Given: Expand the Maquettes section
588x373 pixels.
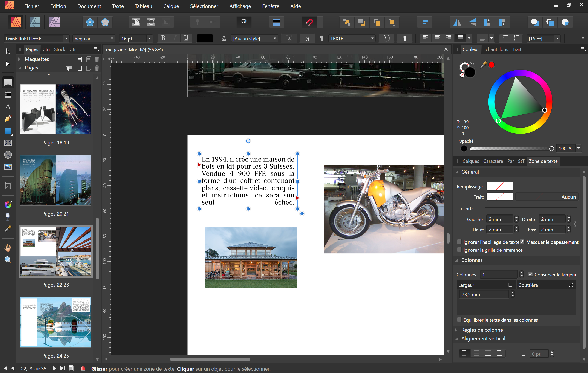Looking at the screenshot, I should point(19,59).
